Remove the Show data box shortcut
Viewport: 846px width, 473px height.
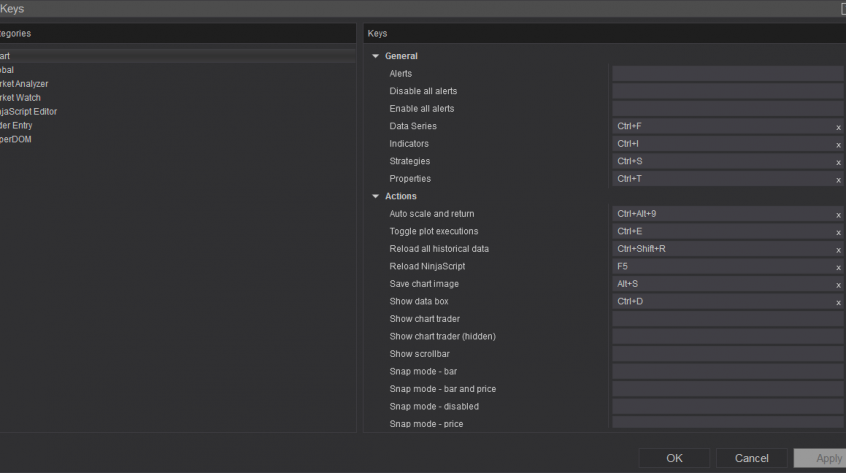tap(838, 302)
